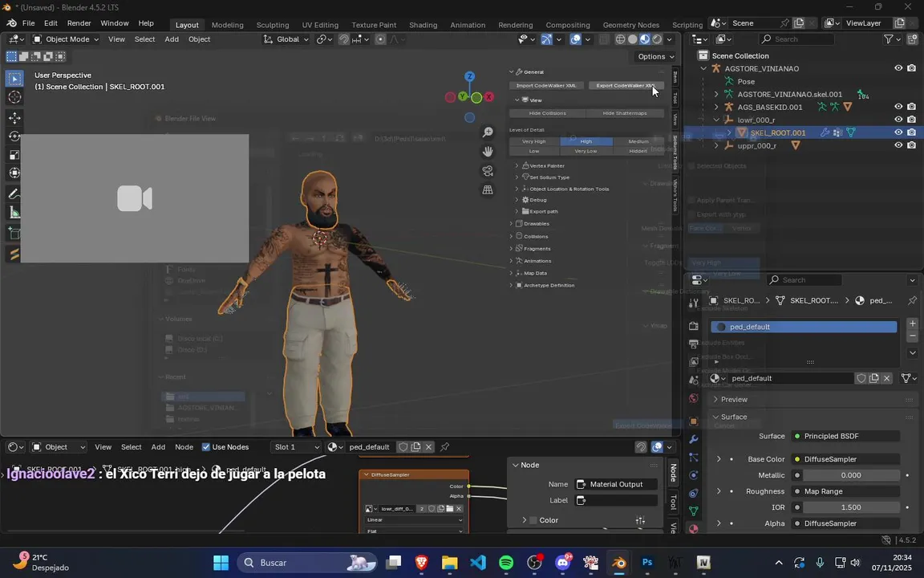Toggle visibility eye for uppr_000_r
The height and width of the screenshot is (578, 924).
pos(898,145)
